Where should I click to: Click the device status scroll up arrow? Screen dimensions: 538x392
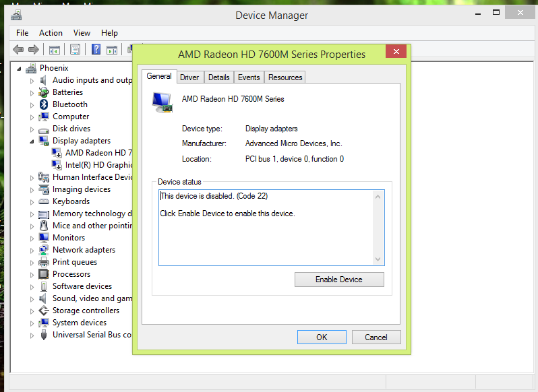pyautogui.click(x=378, y=197)
